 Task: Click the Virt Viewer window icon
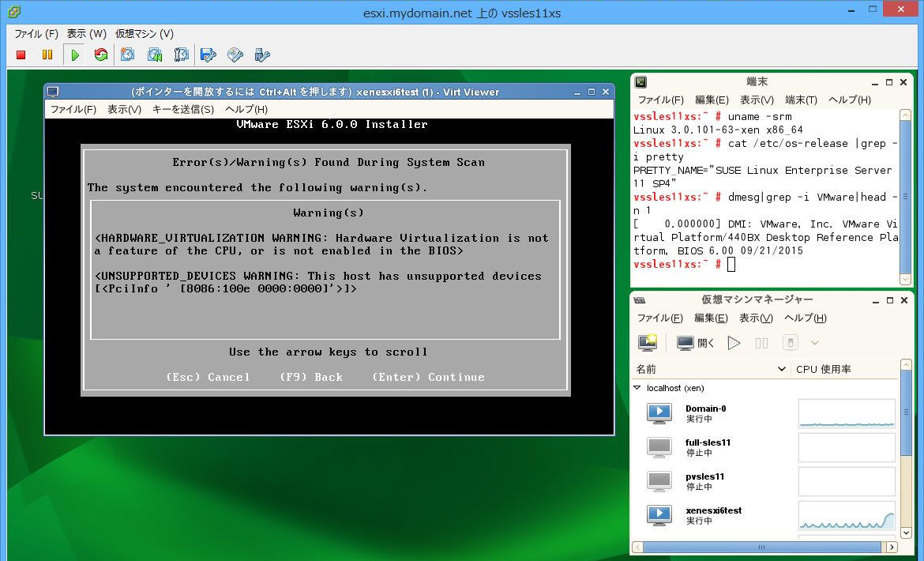[x=53, y=92]
